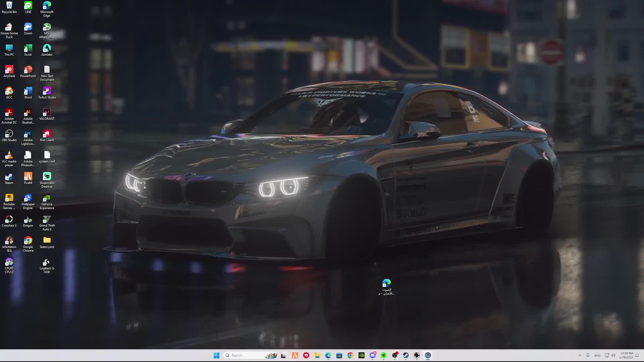
Task: Open File Explorer from the taskbar
Action: [x=317, y=355]
